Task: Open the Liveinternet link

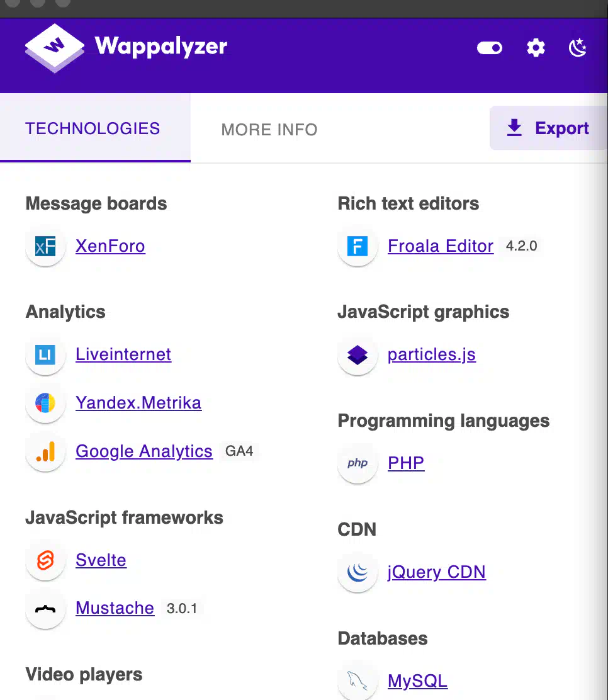Action: coord(123,354)
